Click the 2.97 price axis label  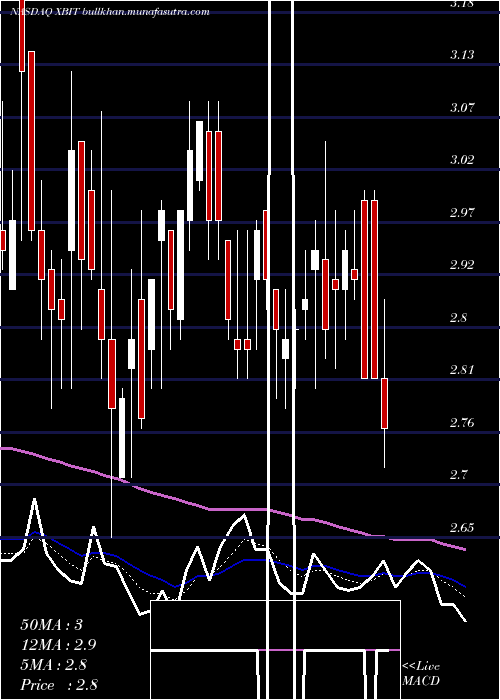[x=462, y=212]
